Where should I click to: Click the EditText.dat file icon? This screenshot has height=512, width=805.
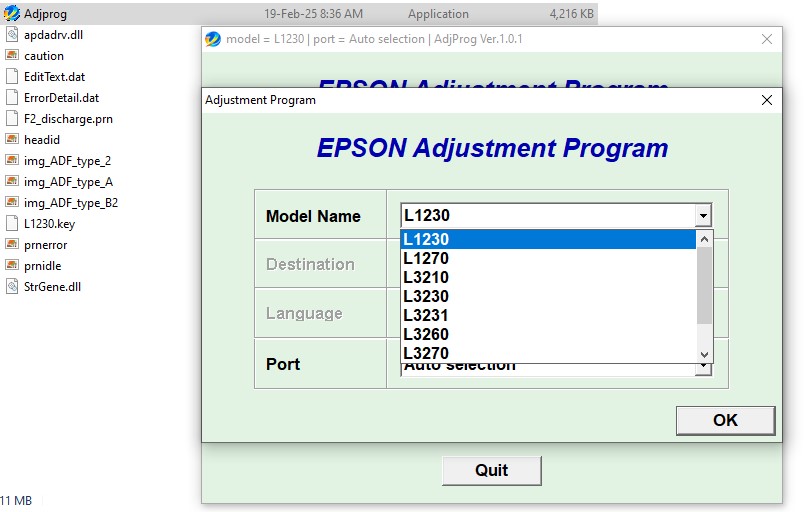coord(12,77)
